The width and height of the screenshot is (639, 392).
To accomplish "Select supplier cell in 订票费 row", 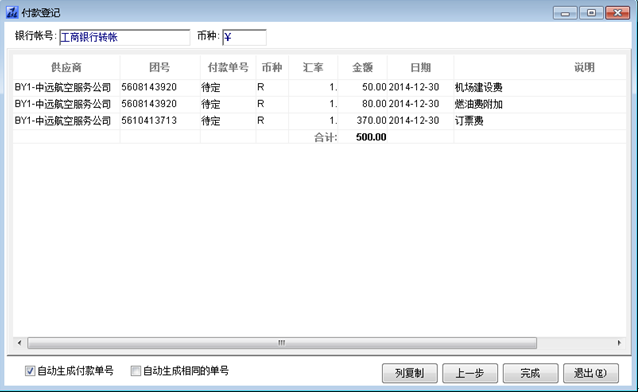I will [x=66, y=121].
